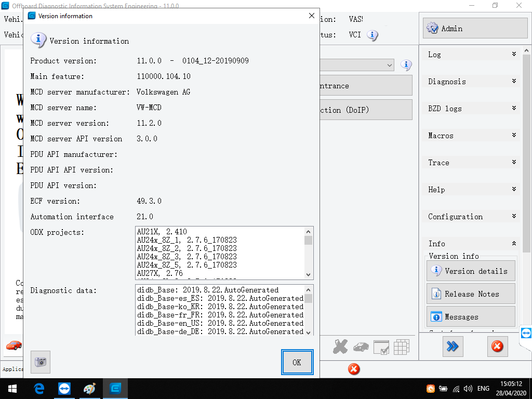Click the grey crossed-tools icon in bottom toolbar
This screenshot has width=532, height=399.
(340, 347)
